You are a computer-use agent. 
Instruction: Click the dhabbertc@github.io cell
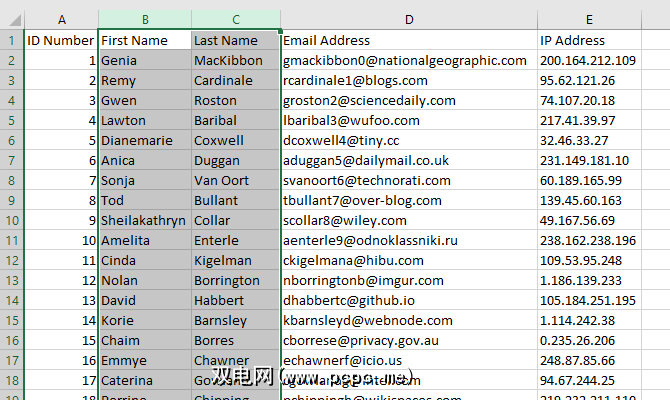(x=409, y=300)
